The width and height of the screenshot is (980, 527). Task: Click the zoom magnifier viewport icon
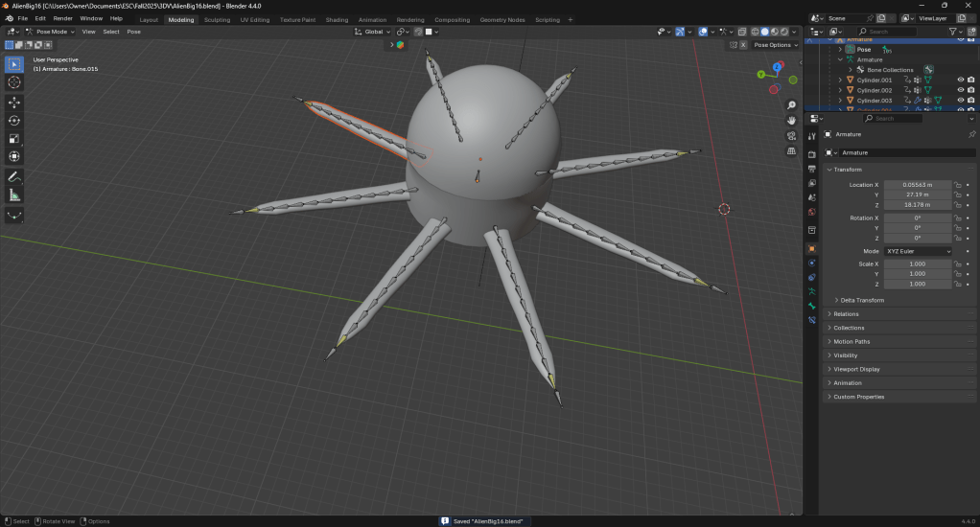click(791, 104)
